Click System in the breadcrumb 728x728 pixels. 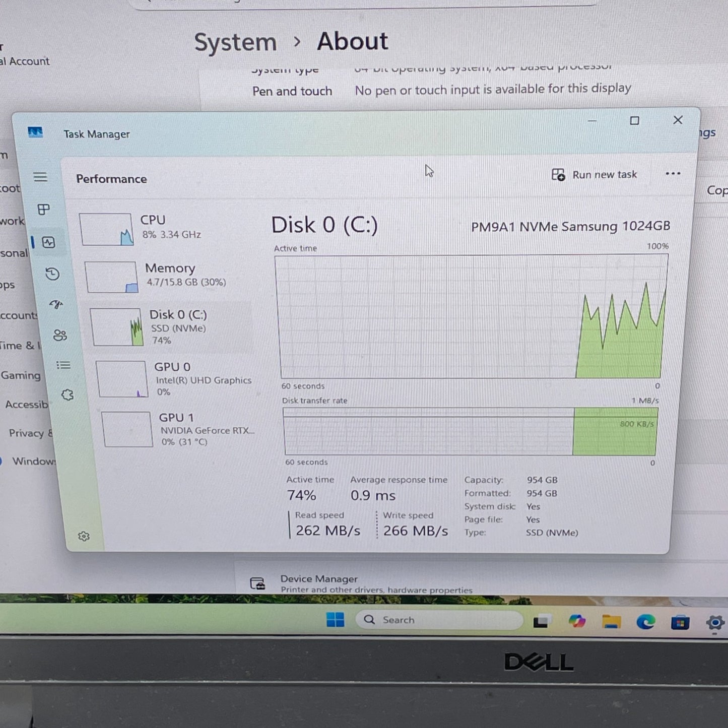235,42
